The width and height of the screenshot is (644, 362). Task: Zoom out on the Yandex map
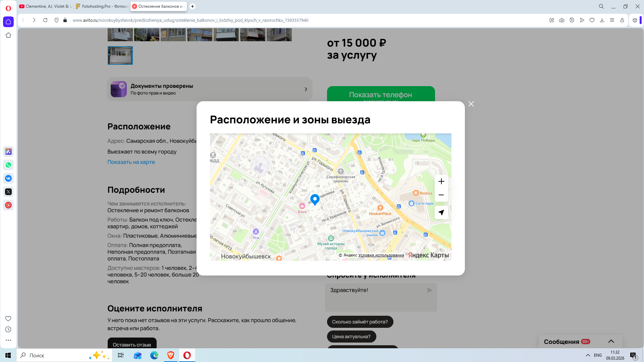click(x=441, y=195)
